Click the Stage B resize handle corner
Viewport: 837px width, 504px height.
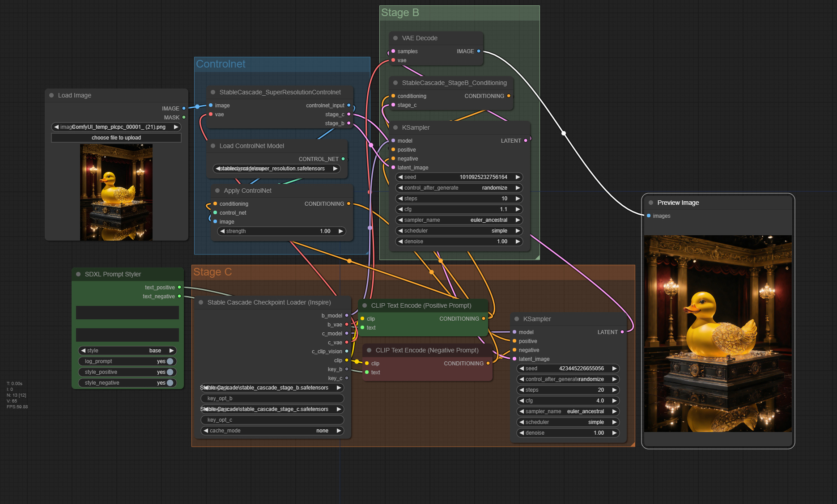point(537,257)
